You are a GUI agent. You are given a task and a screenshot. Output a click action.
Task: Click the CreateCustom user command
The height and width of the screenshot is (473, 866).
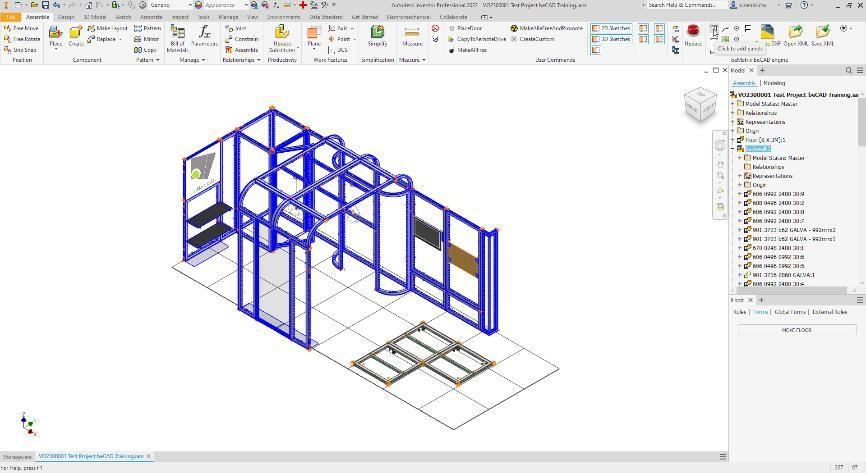(x=532, y=39)
